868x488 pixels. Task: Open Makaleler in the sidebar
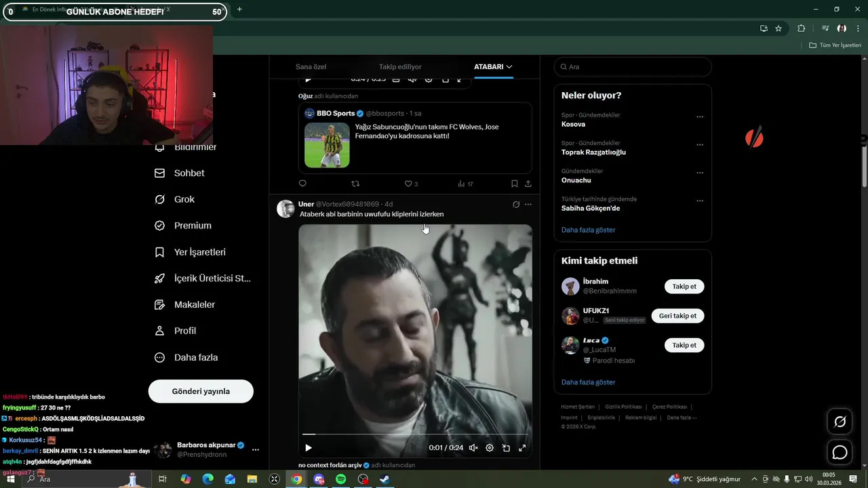click(x=184, y=305)
